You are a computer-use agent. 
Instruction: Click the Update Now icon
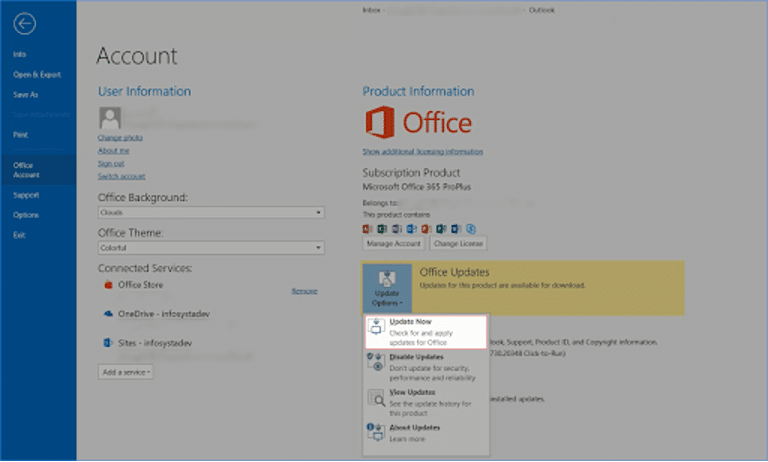[x=376, y=327]
